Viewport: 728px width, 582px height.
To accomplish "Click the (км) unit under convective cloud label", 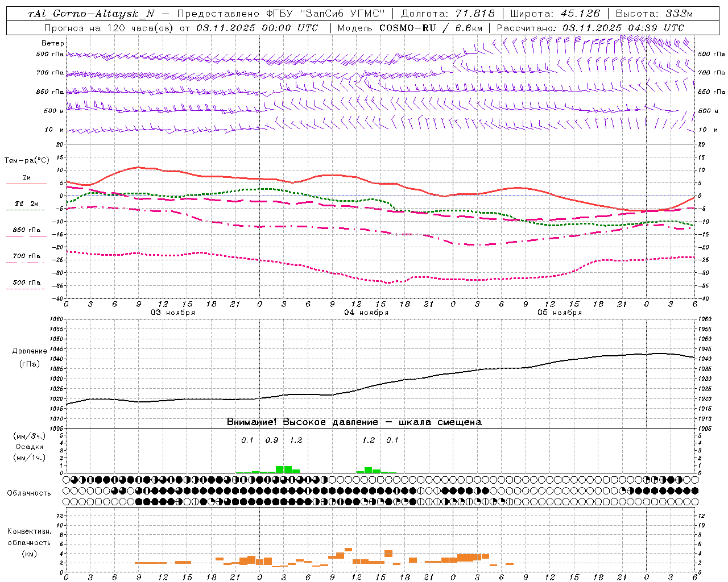I will click(30, 554).
